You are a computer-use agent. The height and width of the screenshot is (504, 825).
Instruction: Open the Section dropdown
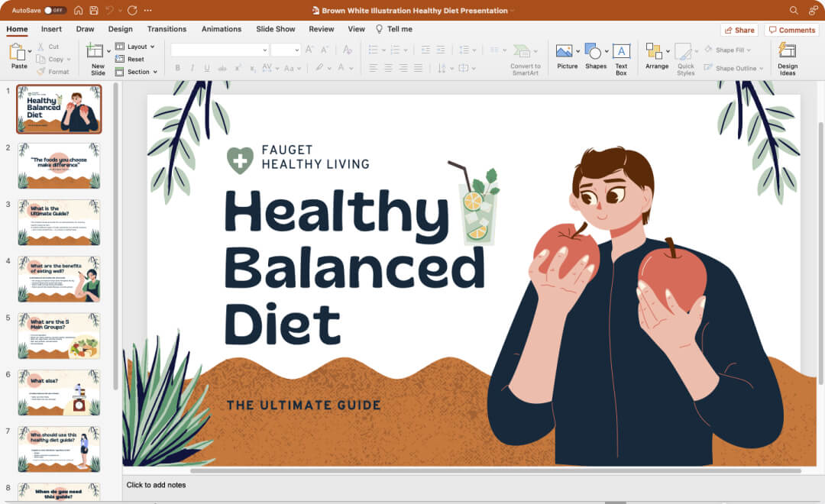[x=137, y=72]
